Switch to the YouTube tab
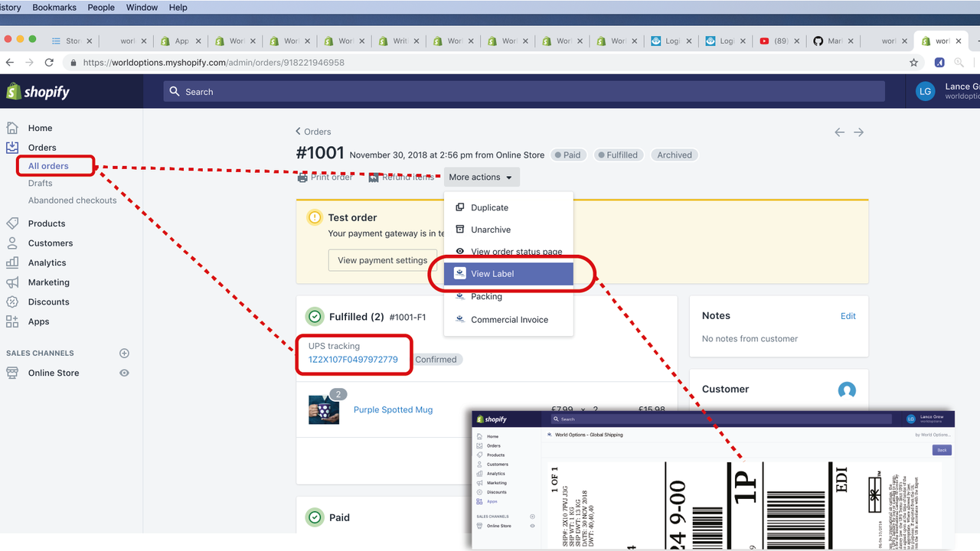 click(779, 41)
